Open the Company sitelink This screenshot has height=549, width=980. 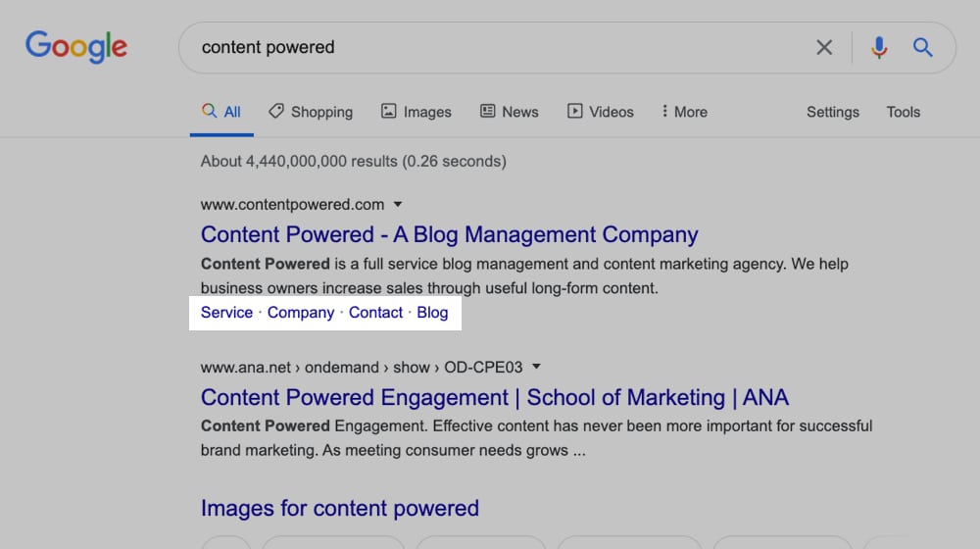click(301, 312)
